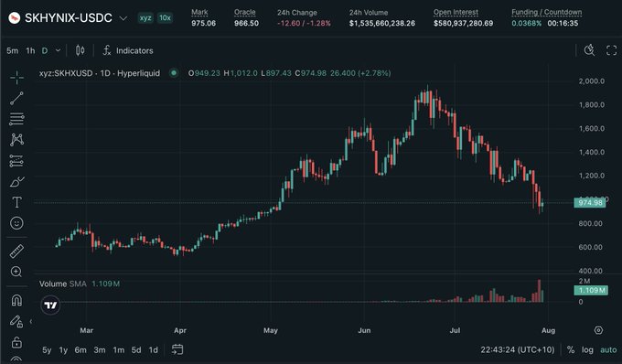
Task: Set the chart range to 1m
Action: (x=118, y=349)
